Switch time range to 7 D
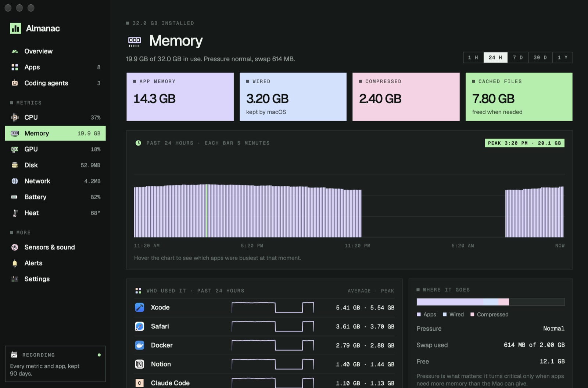 pyautogui.click(x=518, y=58)
